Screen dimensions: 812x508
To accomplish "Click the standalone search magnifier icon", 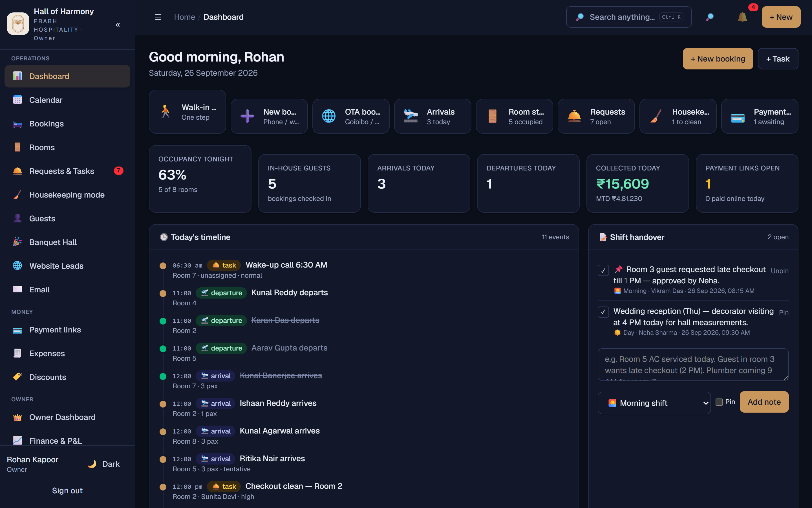I will click(x=710, y=17).
